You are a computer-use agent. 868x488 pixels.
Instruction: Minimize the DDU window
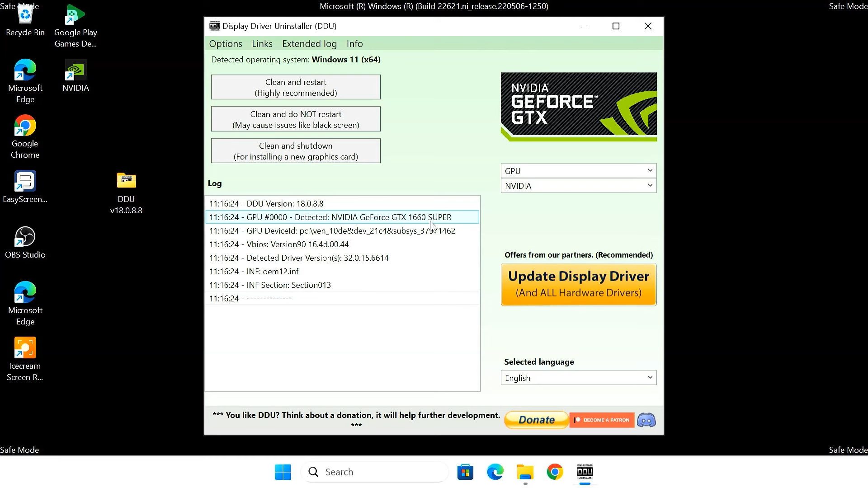tap(585, 26)
